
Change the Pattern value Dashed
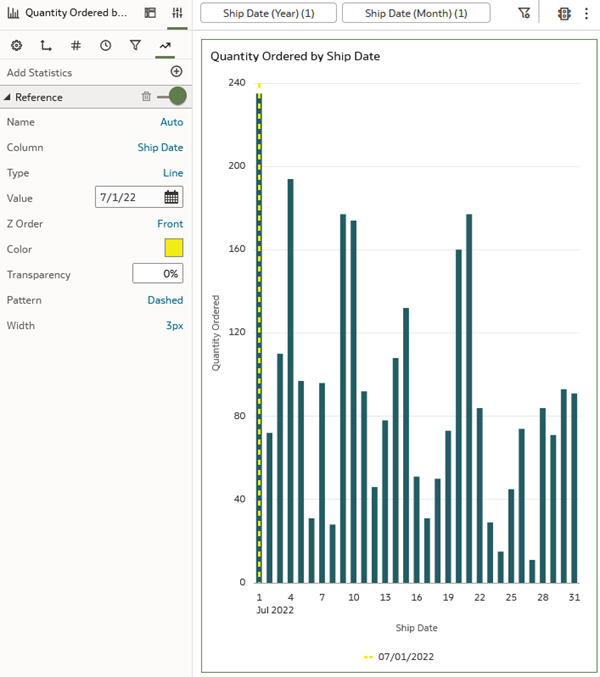[x=165, y=300]
